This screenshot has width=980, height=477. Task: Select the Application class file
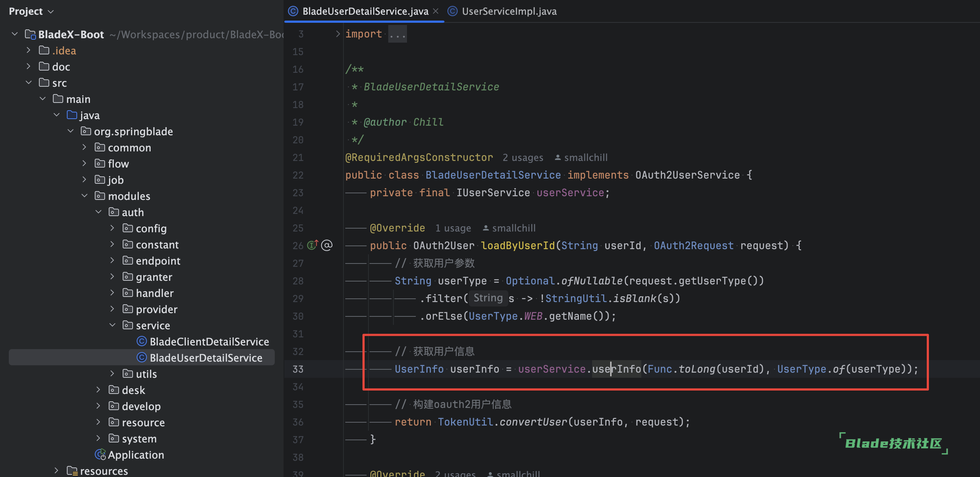pos(136,455)
